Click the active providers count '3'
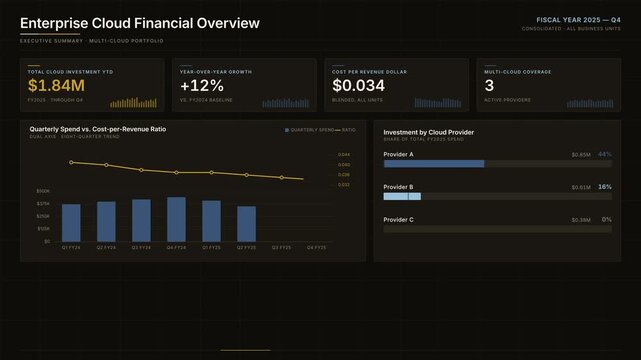 coord(489,85)
